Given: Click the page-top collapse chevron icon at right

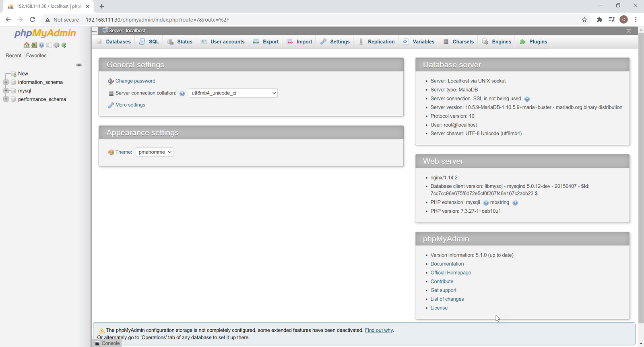Looking at the screenshot, I should [628, 31].
